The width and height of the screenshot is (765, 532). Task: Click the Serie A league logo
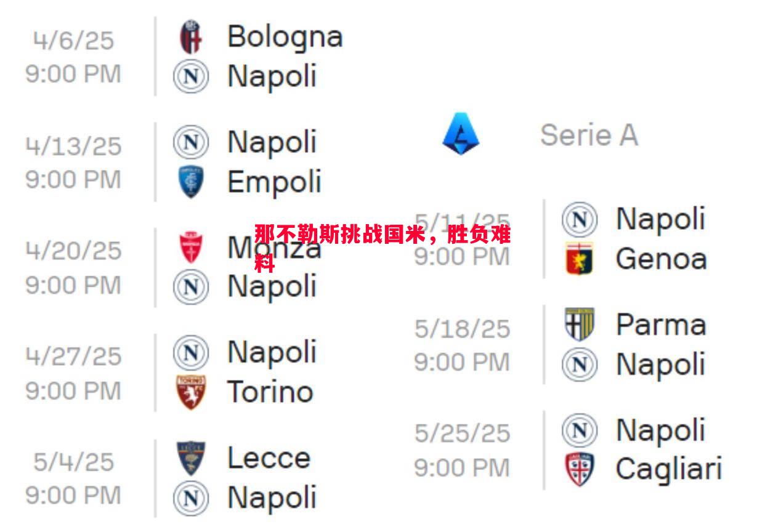click(461, 134)
